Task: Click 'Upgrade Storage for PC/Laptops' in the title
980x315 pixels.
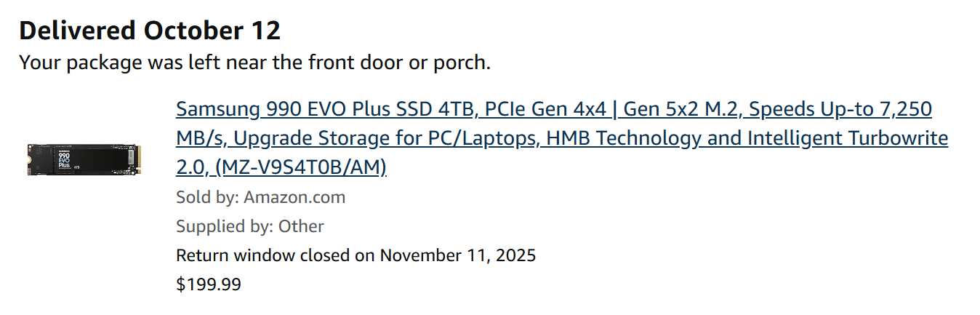Action: [385, 138]
